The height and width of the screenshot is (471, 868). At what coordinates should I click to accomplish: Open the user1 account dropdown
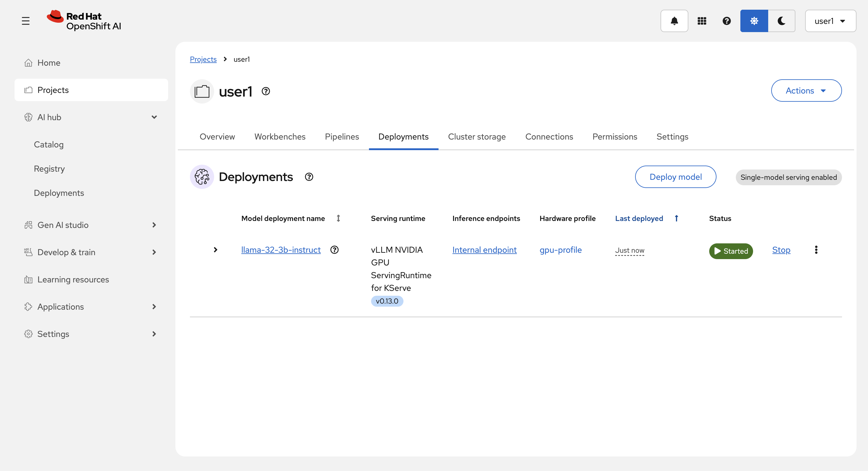[830, 21]
